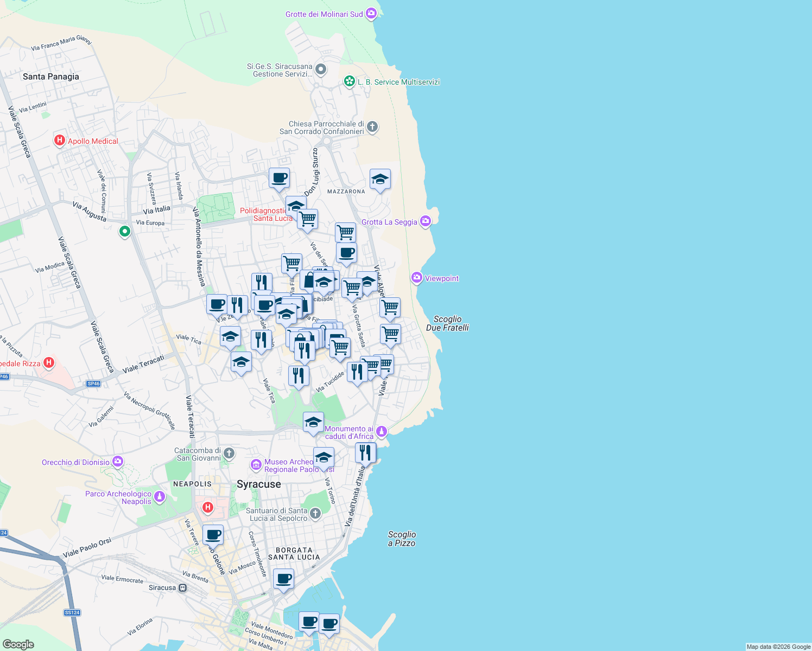
Task: Click the Catacomba di San Giovanni church marker
Action: pyautogui.click(x=229, y=454)
